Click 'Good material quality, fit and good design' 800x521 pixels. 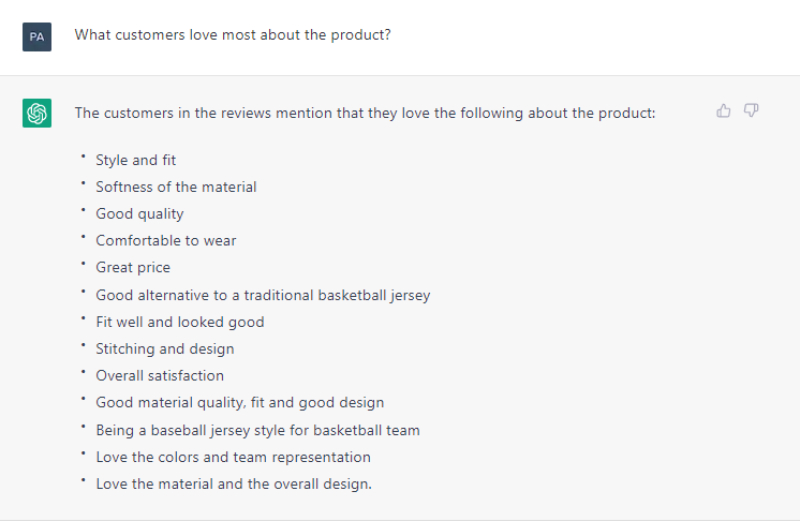(x=240, y=403)
